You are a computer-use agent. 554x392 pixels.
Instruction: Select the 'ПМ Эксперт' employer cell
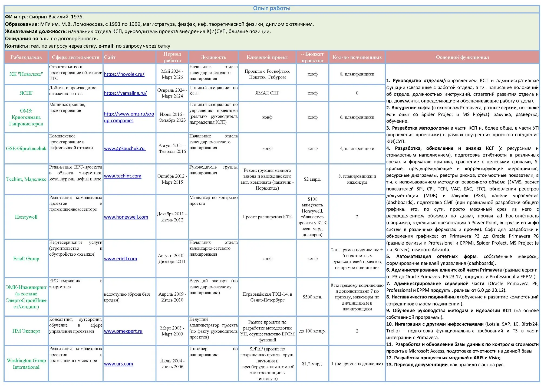tap(26, 331)
